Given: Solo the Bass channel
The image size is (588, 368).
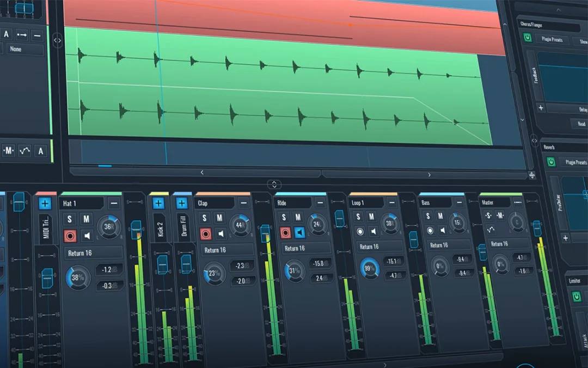Looking at the screenshot, I should pyautogui.click(x=428, y=215).
